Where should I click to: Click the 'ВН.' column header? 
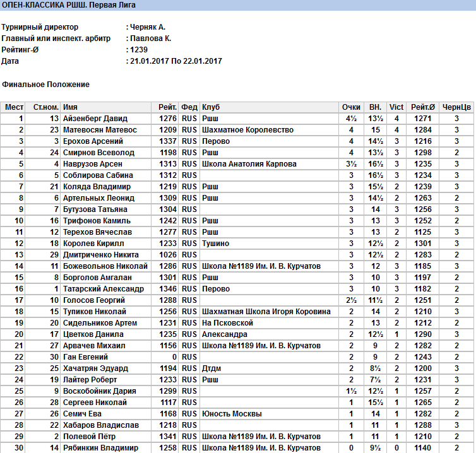click(x=376, y=107)
